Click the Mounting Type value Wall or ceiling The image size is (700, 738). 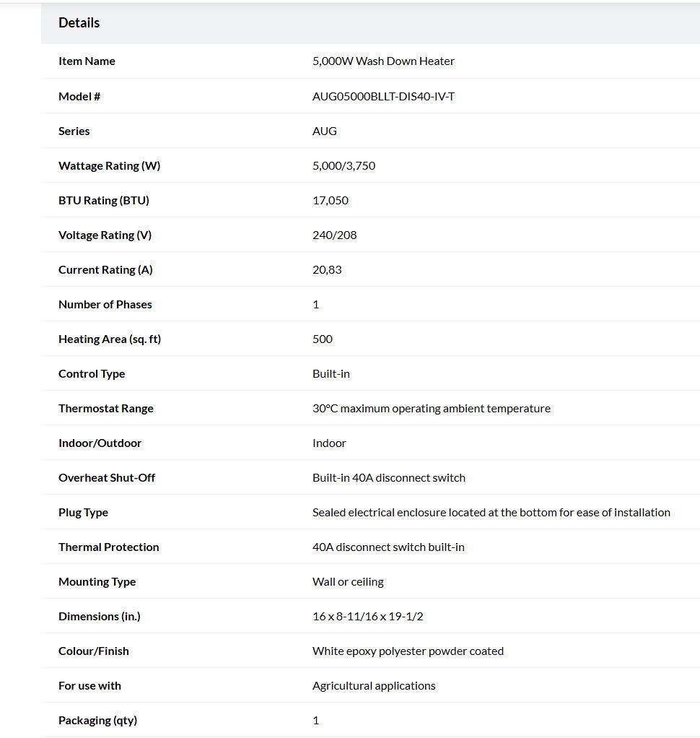[x=348, y=582]
